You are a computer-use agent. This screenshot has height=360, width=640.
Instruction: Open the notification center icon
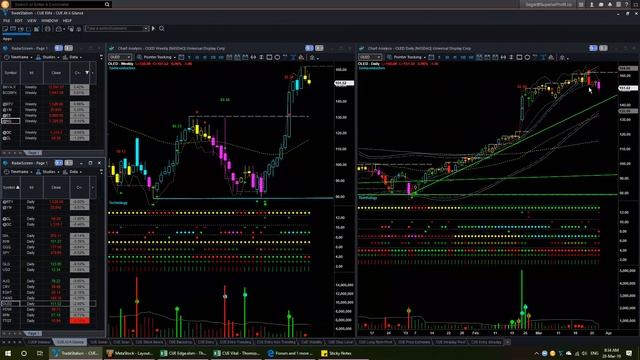coord(629,353)
